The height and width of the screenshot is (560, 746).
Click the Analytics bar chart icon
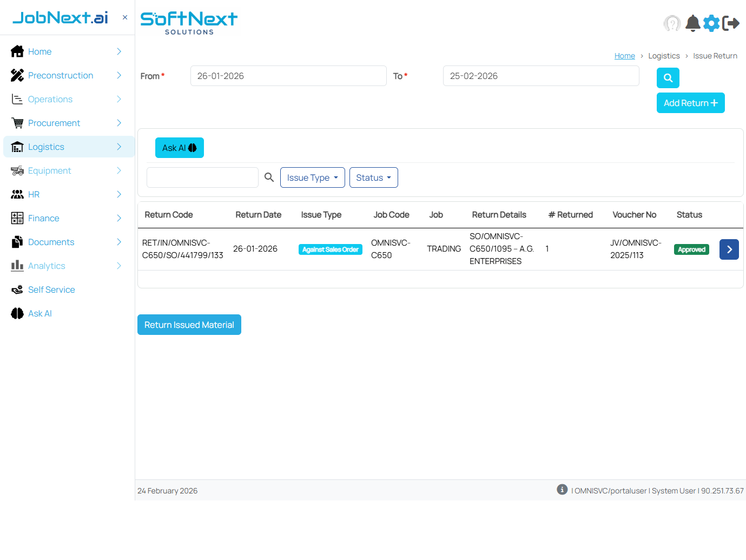point(17,266)
